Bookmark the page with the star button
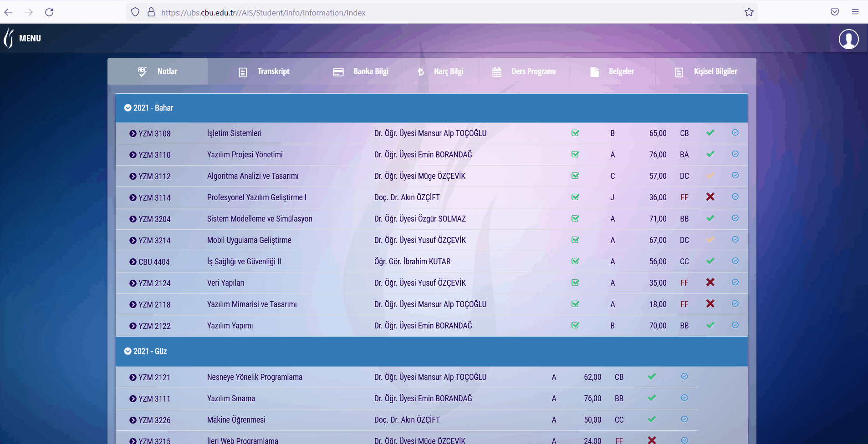 click(x=748, y=12)
